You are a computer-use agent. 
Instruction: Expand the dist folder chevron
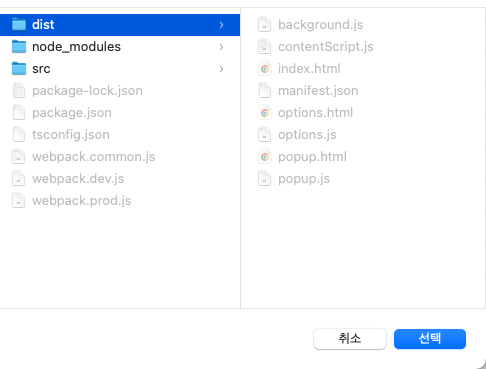[221, 25]
